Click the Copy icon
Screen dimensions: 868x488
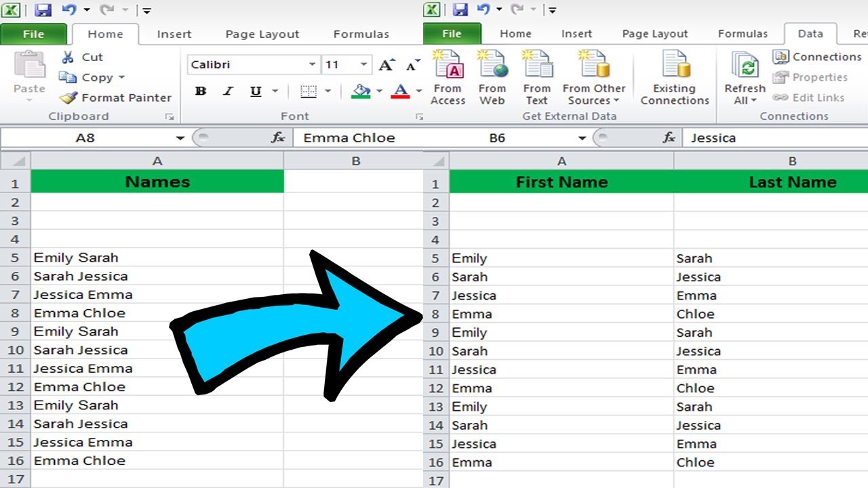coord(68,77)
